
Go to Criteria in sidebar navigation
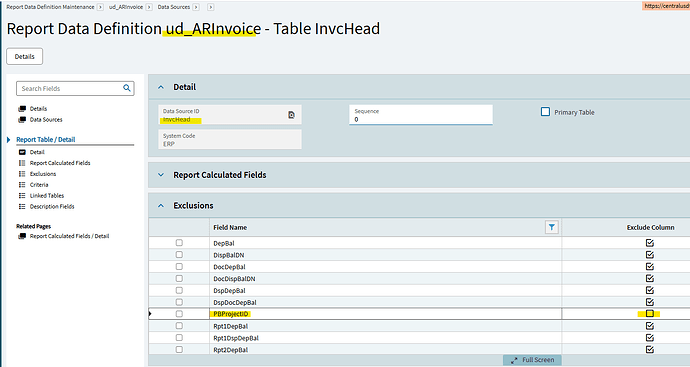[39, 185]
